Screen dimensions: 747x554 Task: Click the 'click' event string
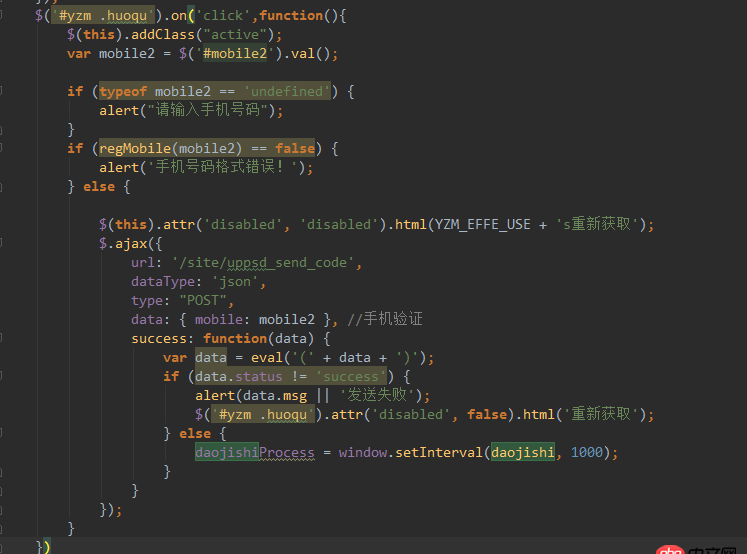[223, 16]
